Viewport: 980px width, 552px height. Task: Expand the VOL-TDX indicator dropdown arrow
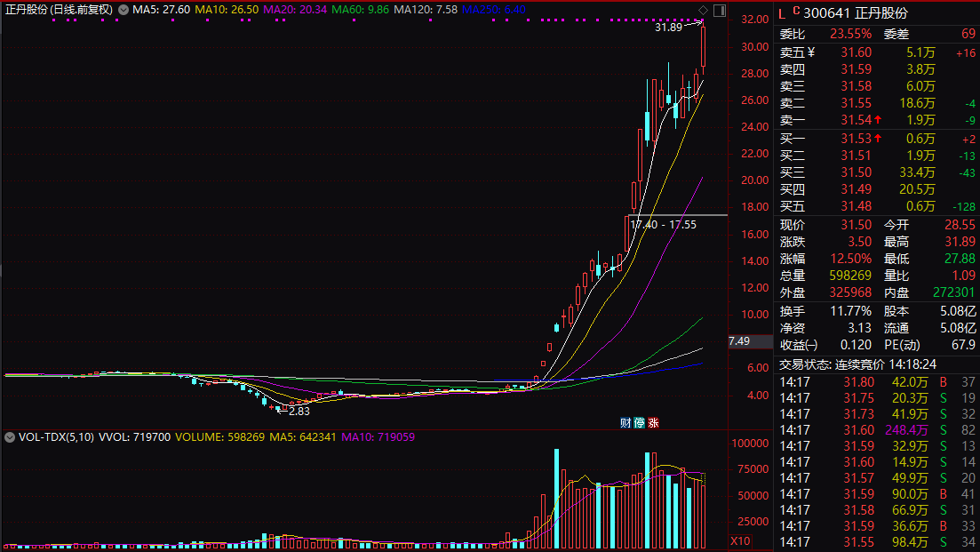(10, 437)
